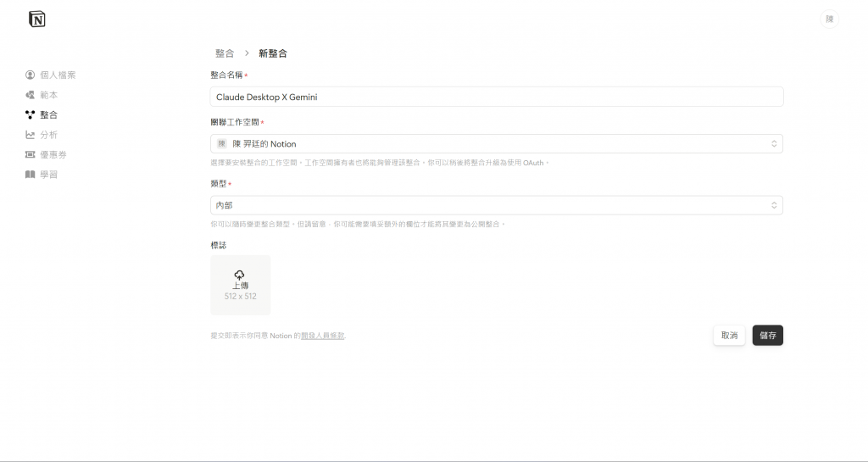Click the 關聯工作空間 field label

[235, 122]
